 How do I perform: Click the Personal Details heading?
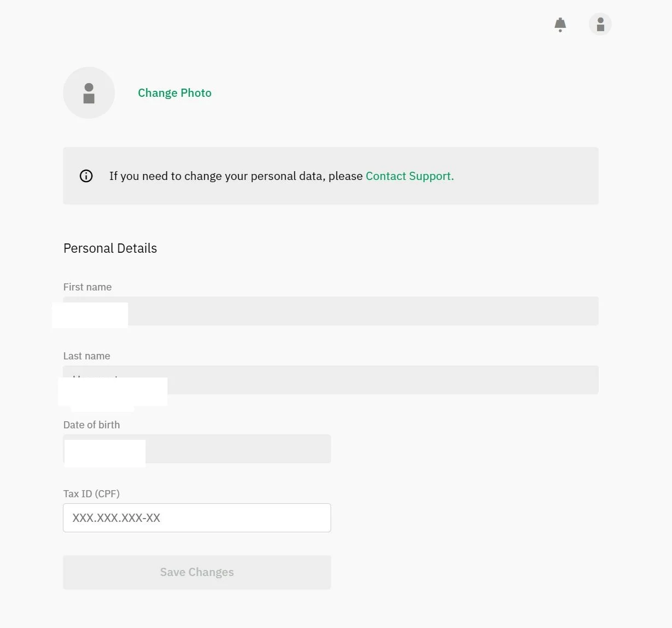click(x=110, y=248)
